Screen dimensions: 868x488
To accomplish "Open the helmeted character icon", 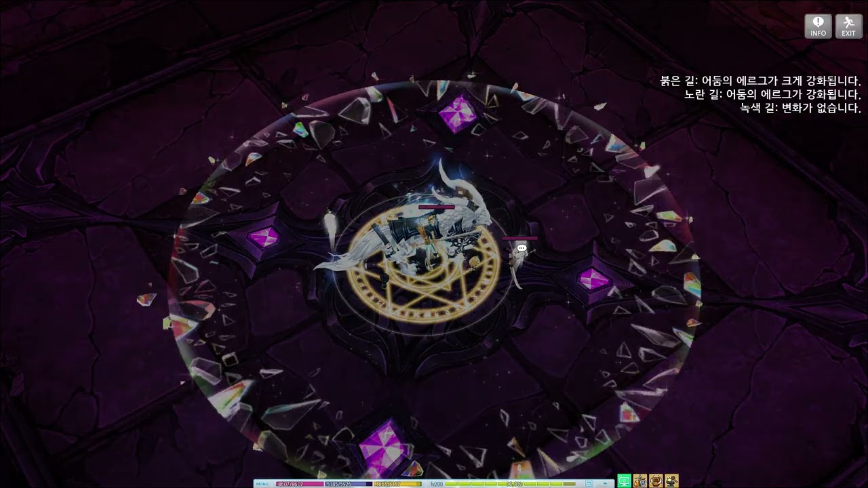I will coord(639,481).
